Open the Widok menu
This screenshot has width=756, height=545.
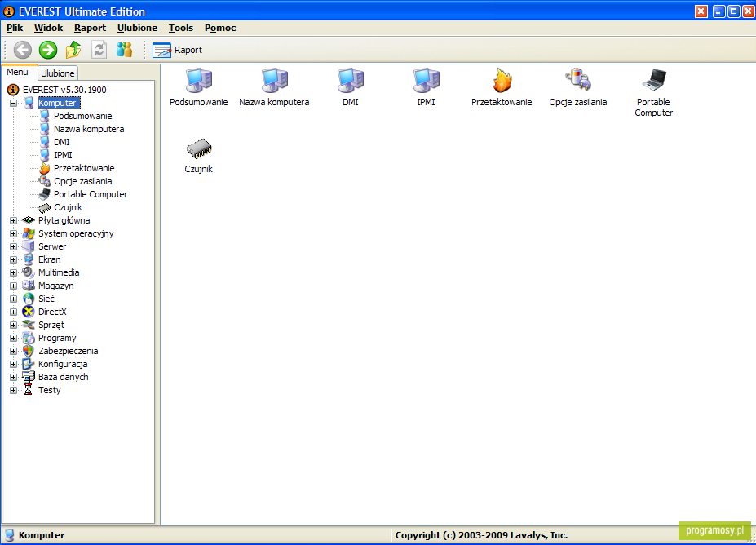(48, 28)
